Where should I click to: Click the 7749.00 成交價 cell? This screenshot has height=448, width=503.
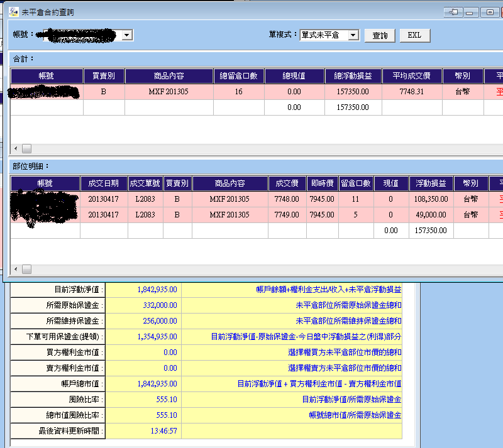click(x=287, y=215)
